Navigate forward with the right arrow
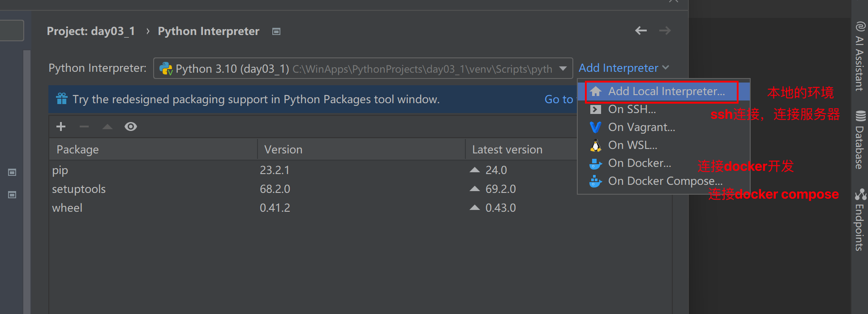 point(665,31)
